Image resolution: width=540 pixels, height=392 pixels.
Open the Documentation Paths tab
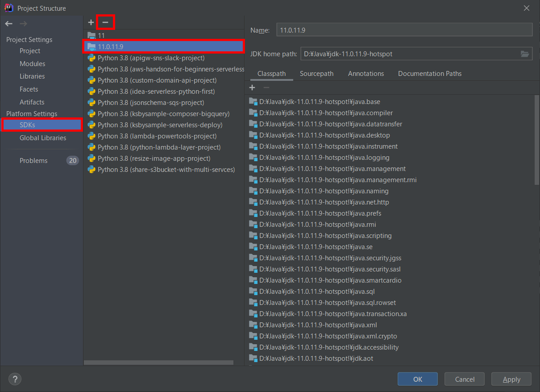point(430,73)
